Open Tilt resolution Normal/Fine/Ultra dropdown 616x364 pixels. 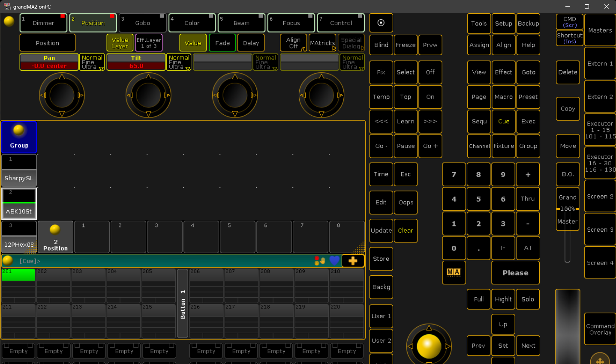(x=179, y=62)
